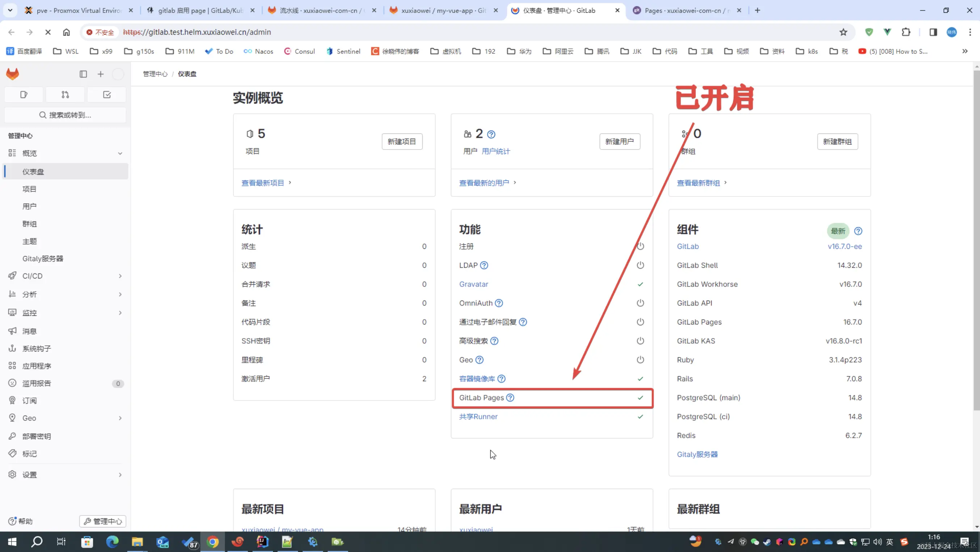Click the help icon beside GitLab Pages
Viewport: 980px width, 552px height.
click(511, 398)
